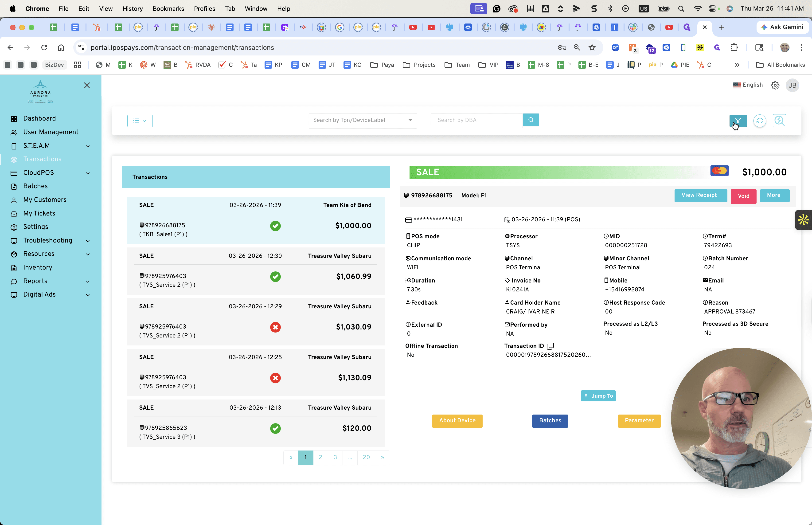The width and height of the screenshot is (812, 525).
Task: Reload the browser page
Action: 44,48
